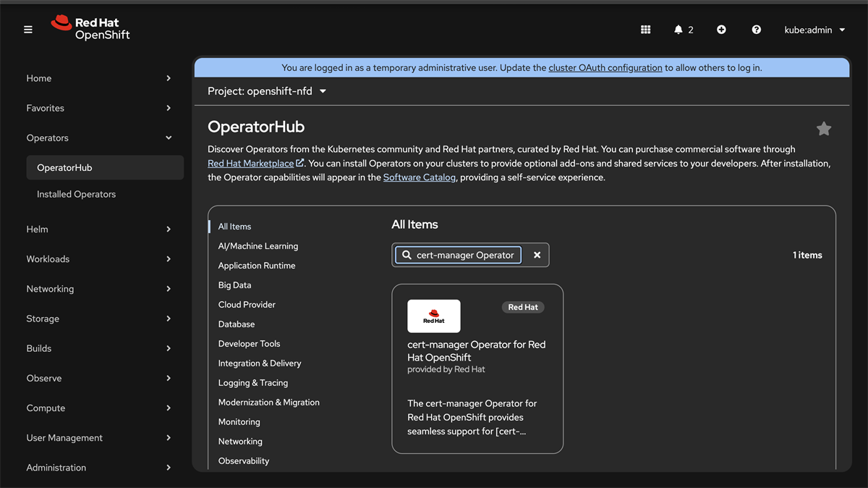Toggle the hamburger navigation menu
Viewport: 868px width, 488px height.
(28, 30)
